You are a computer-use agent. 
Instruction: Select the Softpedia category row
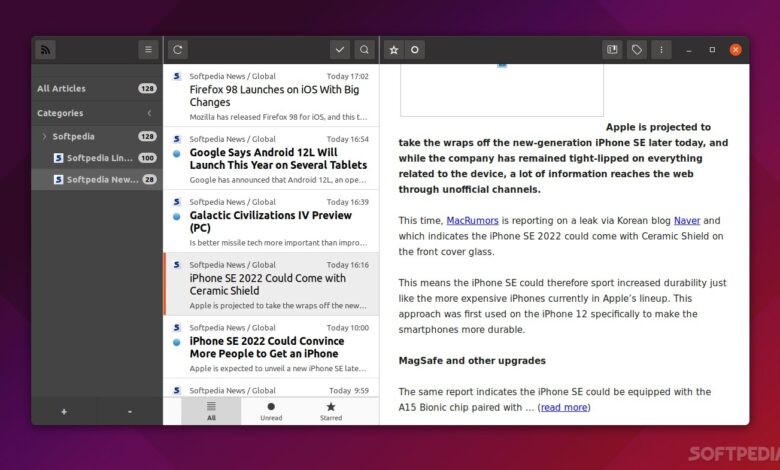coord(97,136)
